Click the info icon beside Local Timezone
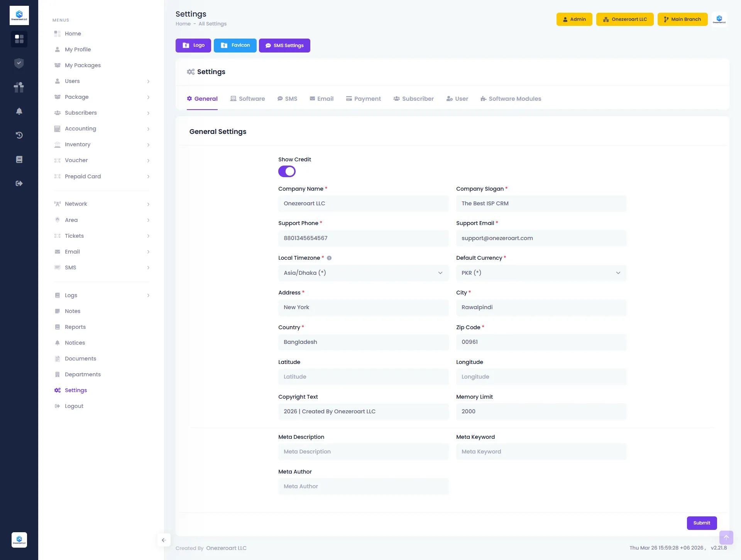This screenshot has width=741, height=560. point(329,258)
